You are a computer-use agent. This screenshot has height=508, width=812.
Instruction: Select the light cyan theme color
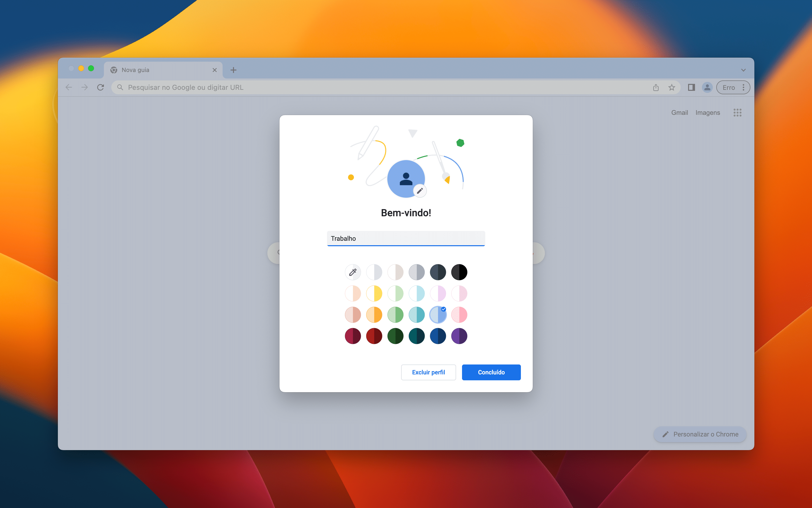click(417, 293)
